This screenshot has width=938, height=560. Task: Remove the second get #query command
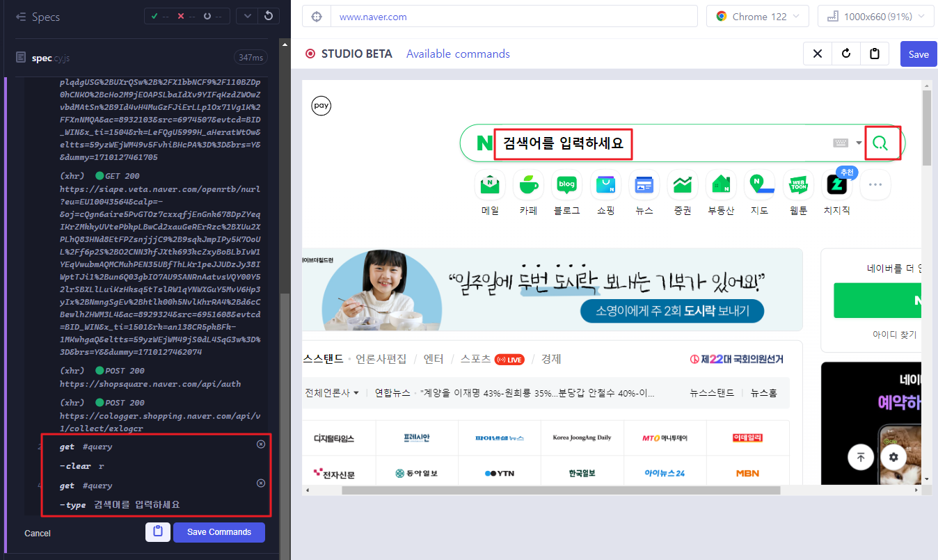260,483
